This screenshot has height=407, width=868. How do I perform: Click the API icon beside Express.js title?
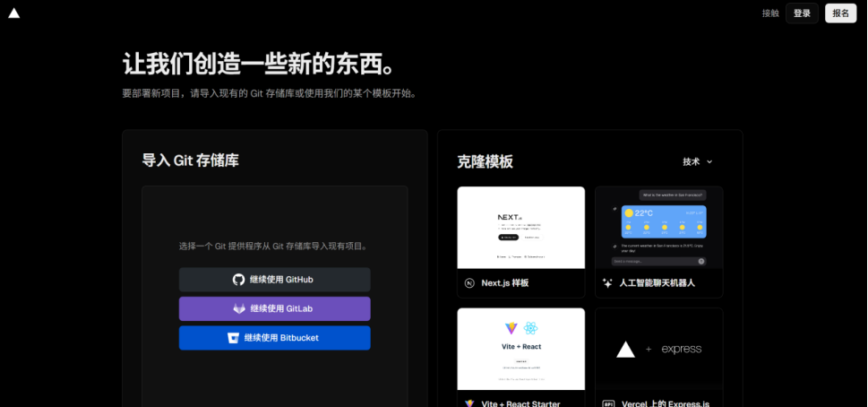tap(607, 403)
